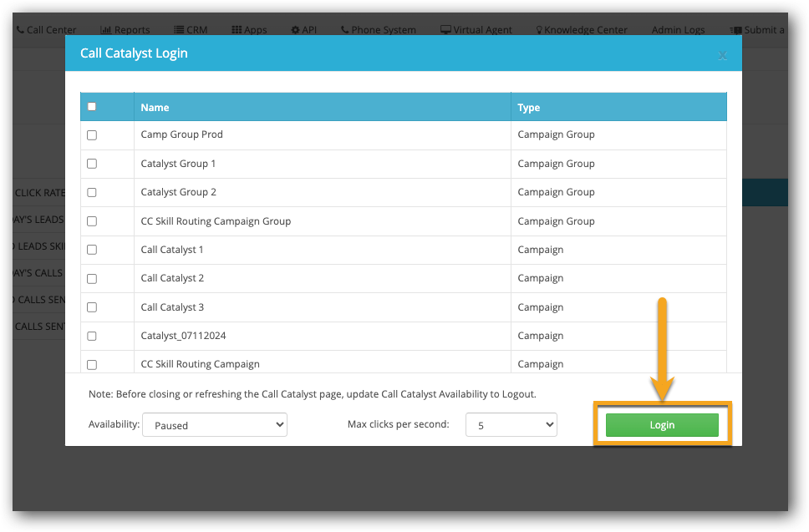Click the Type column header

click(x=618, y=107)
